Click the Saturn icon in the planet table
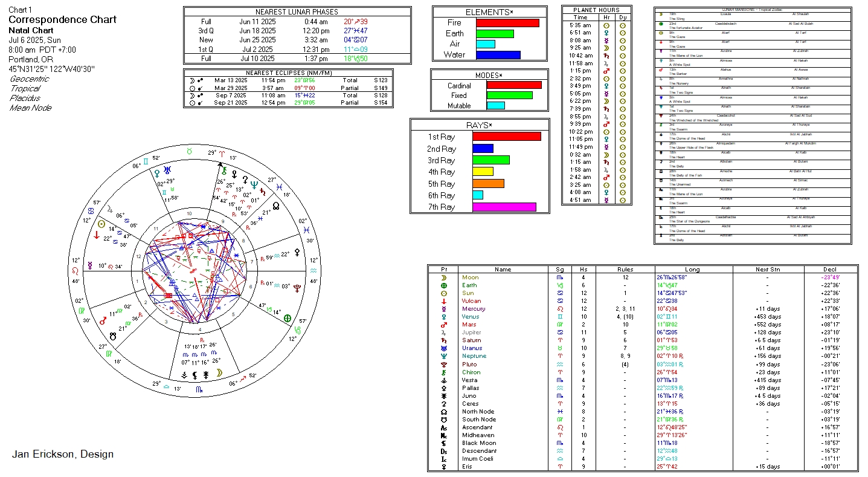 tap(444, 340)
